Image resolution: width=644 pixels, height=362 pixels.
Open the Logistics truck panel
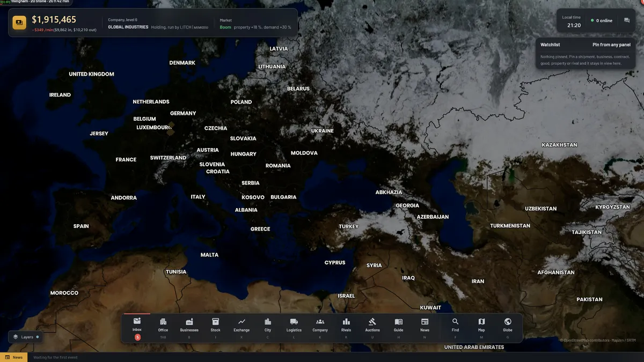pyautogui.click(x=294, y=328)
